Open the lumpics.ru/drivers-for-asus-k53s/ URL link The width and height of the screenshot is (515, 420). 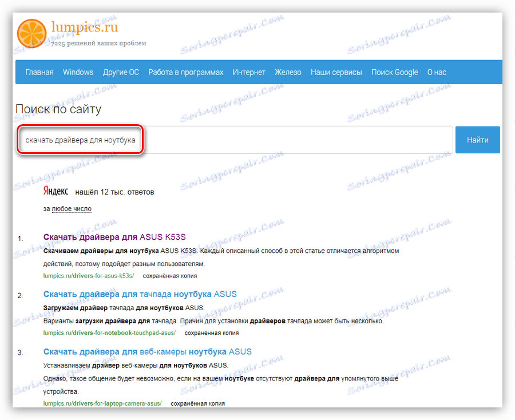pos(89,276)
